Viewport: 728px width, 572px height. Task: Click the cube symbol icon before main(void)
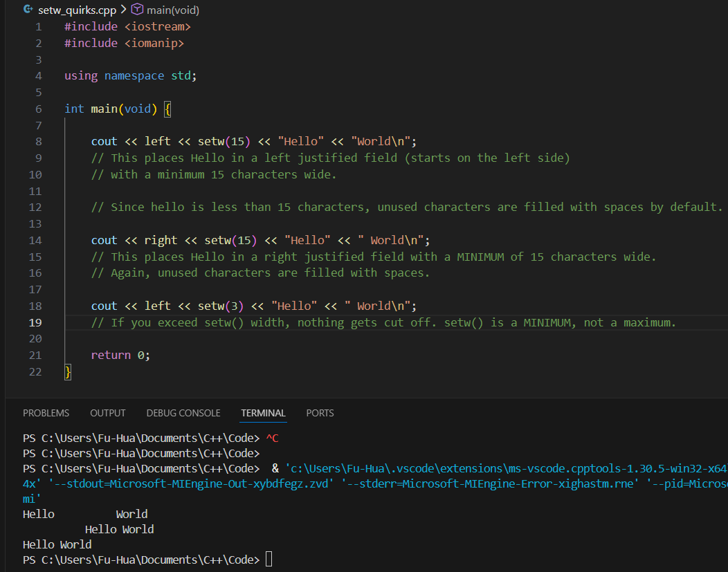137,10
